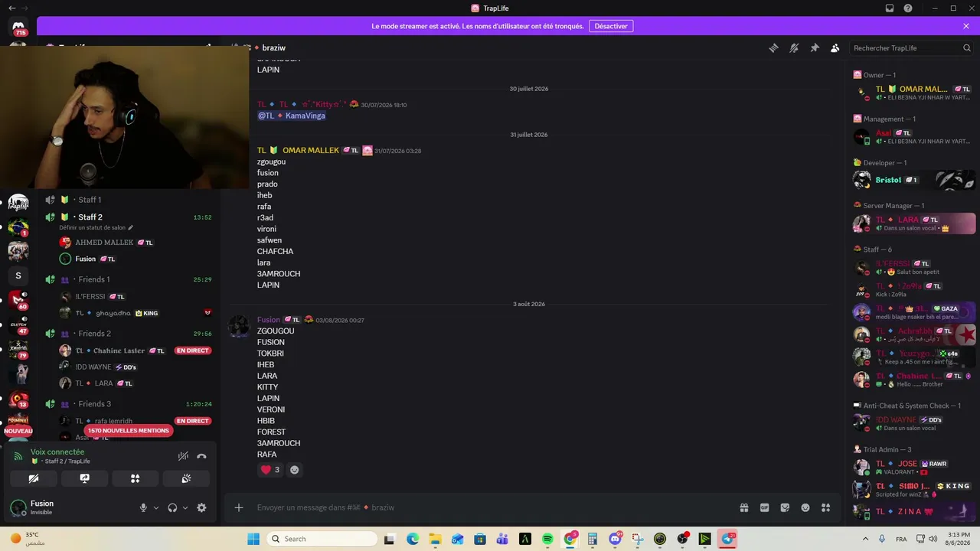Viewport: 980px width, 551px height.
Task: Open Bristol in the Developer member list
Action: (x=914, y=180)
